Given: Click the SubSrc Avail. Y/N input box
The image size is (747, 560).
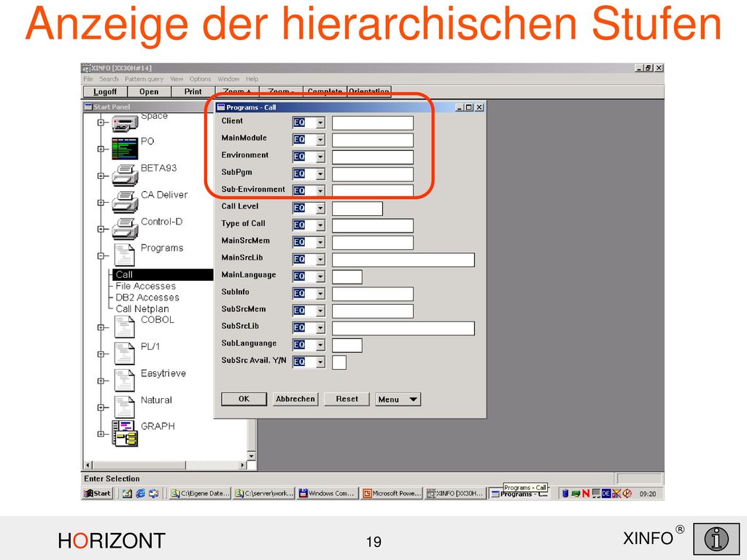Looking at the screenshot, I should click(339, 362).
